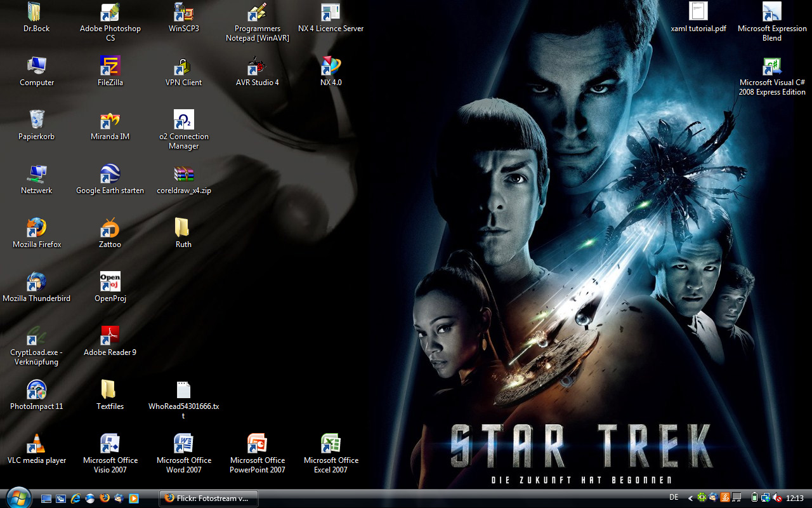
Task: Select the AVR Studio 4 shortcut
Action: (x=257, y=67)
